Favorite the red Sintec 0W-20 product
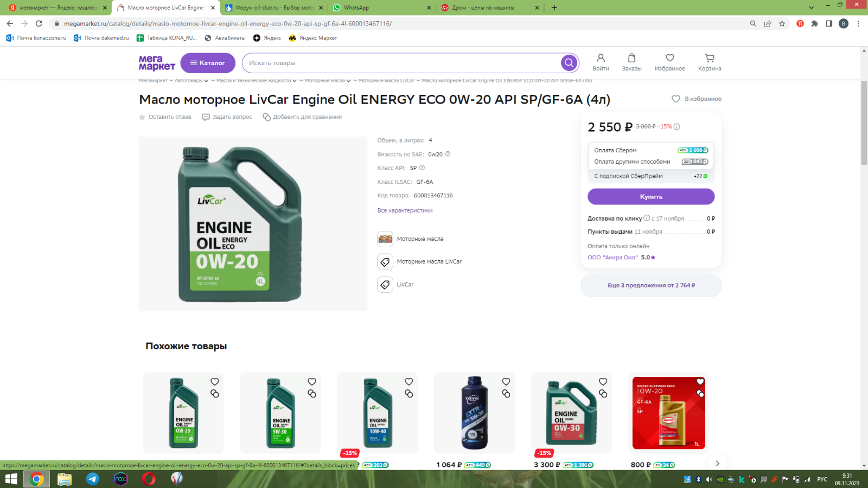Viewport: 868px width, 488px height. (700, 382)
